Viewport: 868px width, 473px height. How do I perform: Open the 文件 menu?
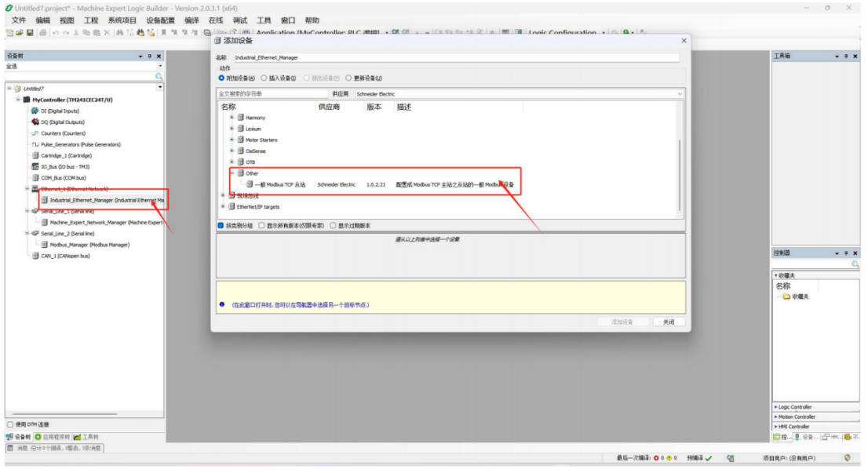tap(19, 20)
